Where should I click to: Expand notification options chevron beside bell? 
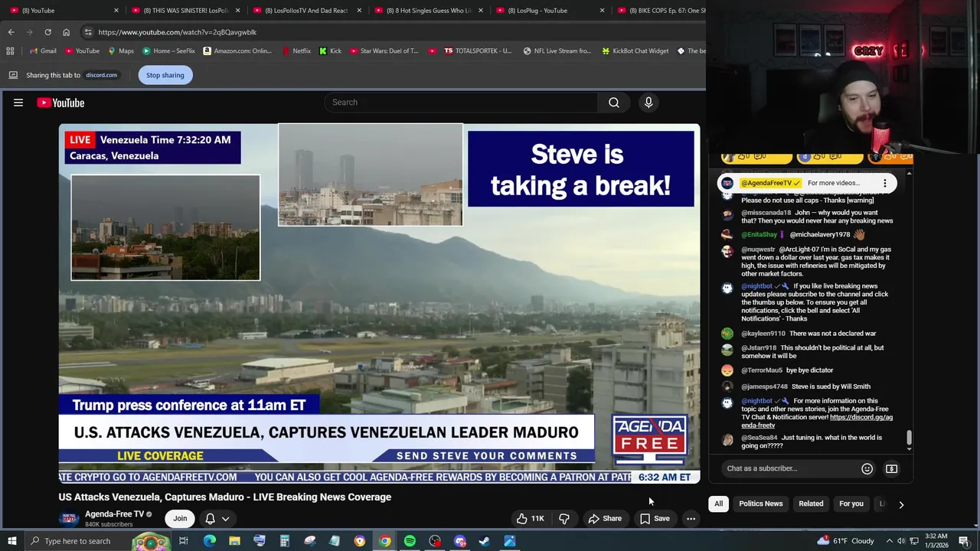(x=225, y=519)
